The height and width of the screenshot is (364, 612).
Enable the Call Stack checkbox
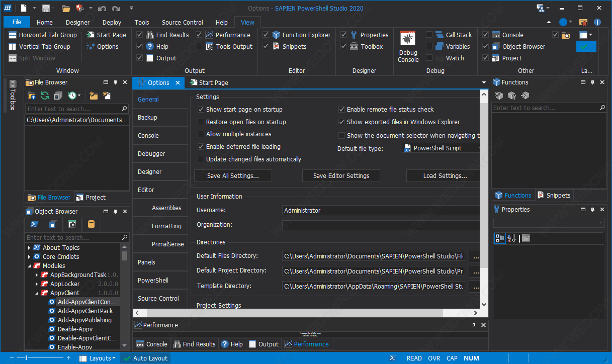coord(429,35)
